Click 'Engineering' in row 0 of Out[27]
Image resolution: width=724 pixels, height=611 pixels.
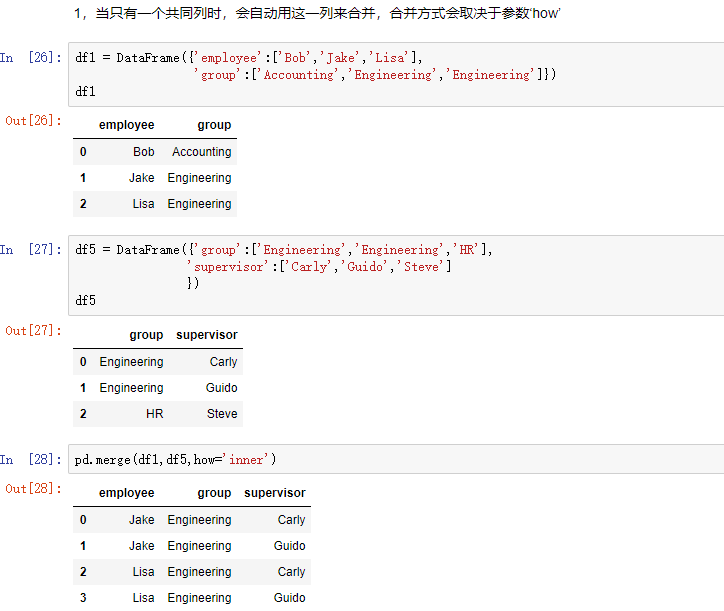point(132,362)
